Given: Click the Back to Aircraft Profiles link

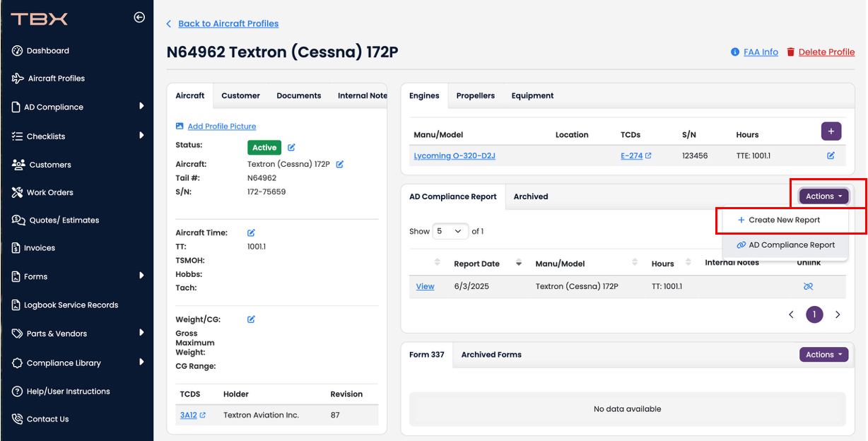Looking at the screenshot, I should click(228, 24).
